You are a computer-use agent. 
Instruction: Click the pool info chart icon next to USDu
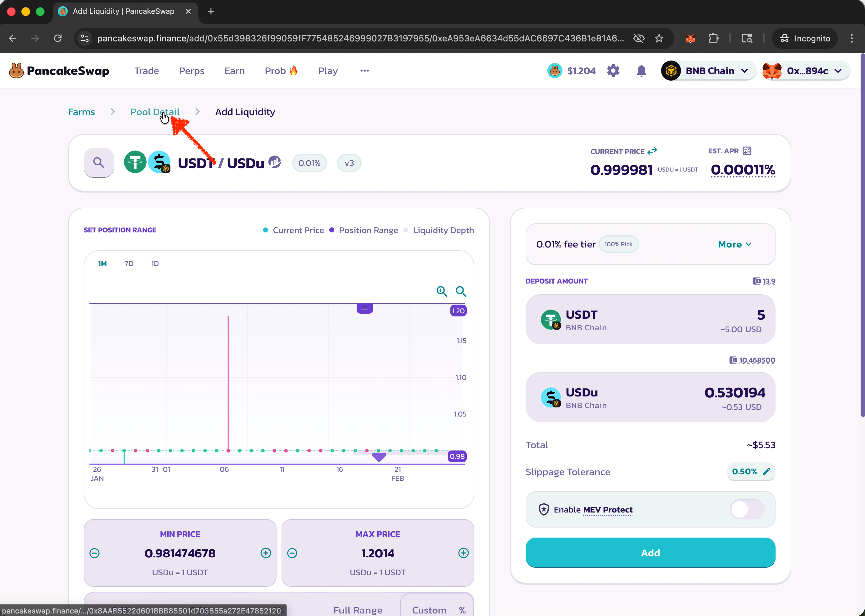[274, 162]
